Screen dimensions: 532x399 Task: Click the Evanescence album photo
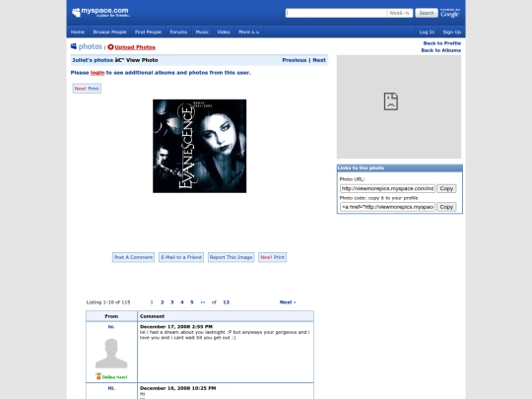(x=199, y=146)
